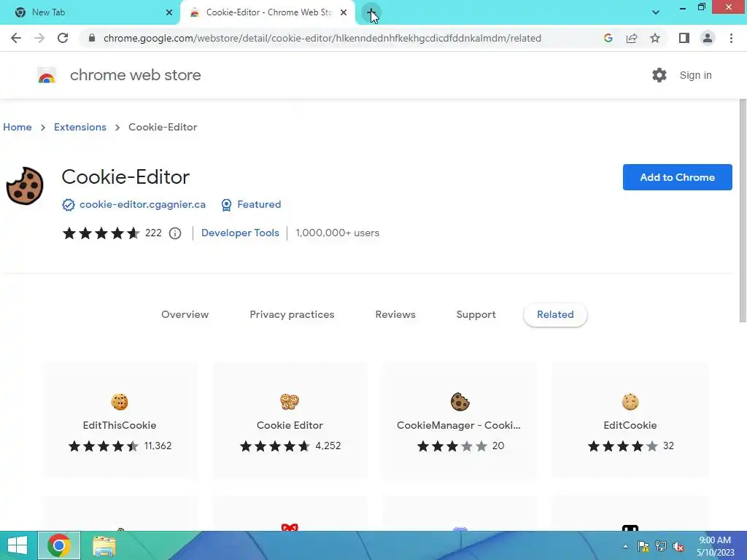Viewport: 747px width, 560px height.
Task: Switch to the New Tab tab
Action: point(90,13)
